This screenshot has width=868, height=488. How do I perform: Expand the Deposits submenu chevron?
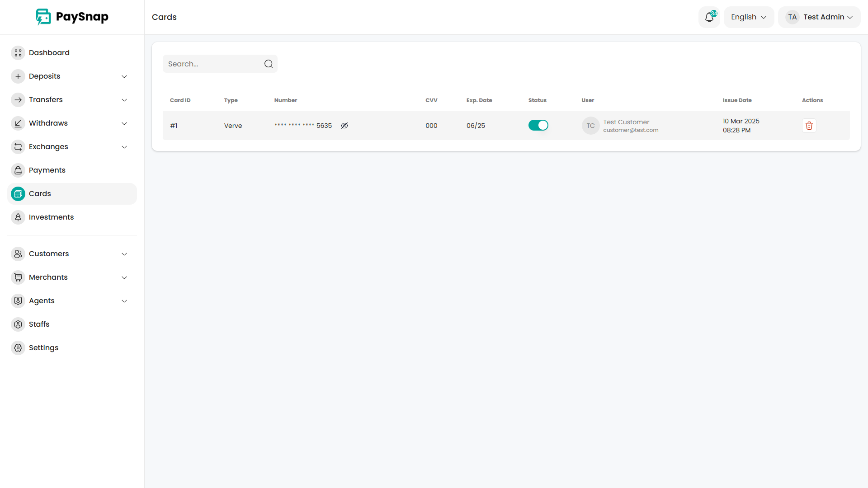[124, 76]
